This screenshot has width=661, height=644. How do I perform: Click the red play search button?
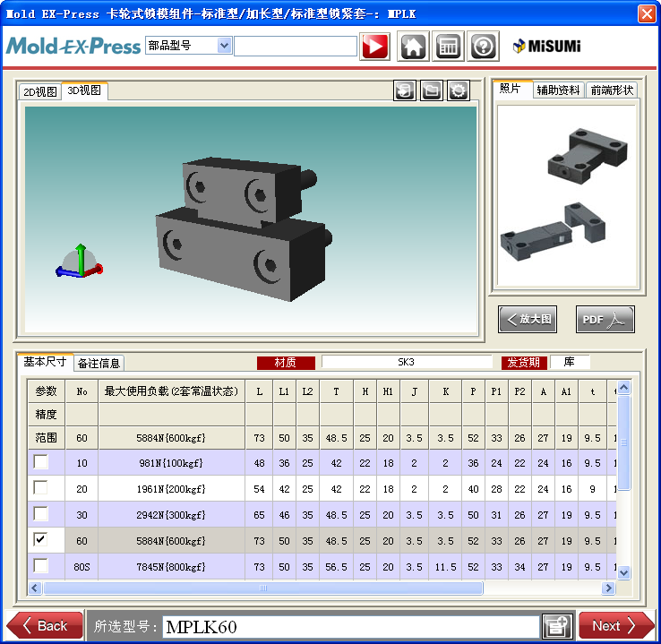click(374, 47)
